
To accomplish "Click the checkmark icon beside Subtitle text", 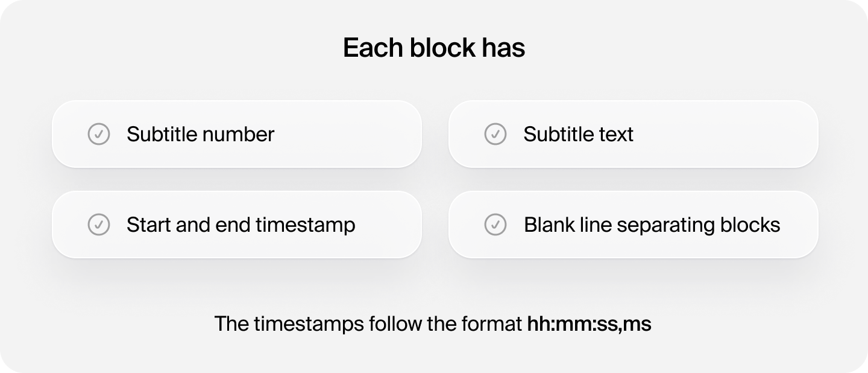I will (495, 134).
